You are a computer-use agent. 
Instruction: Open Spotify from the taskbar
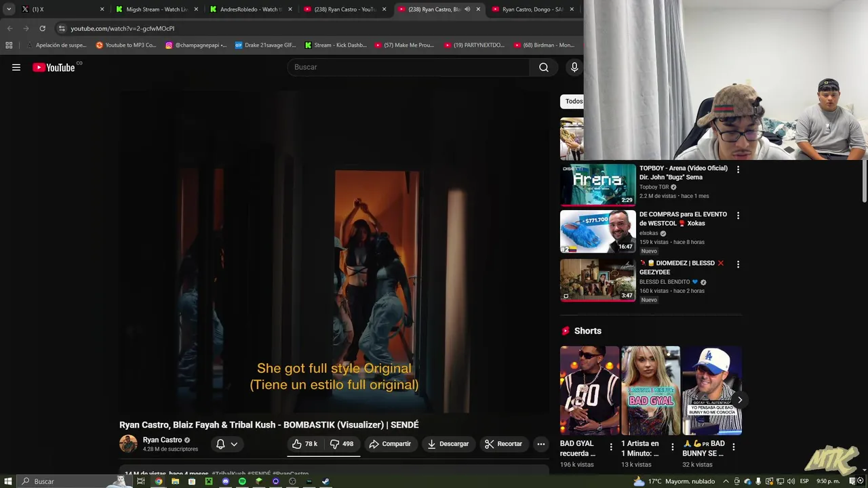point(242,481)
